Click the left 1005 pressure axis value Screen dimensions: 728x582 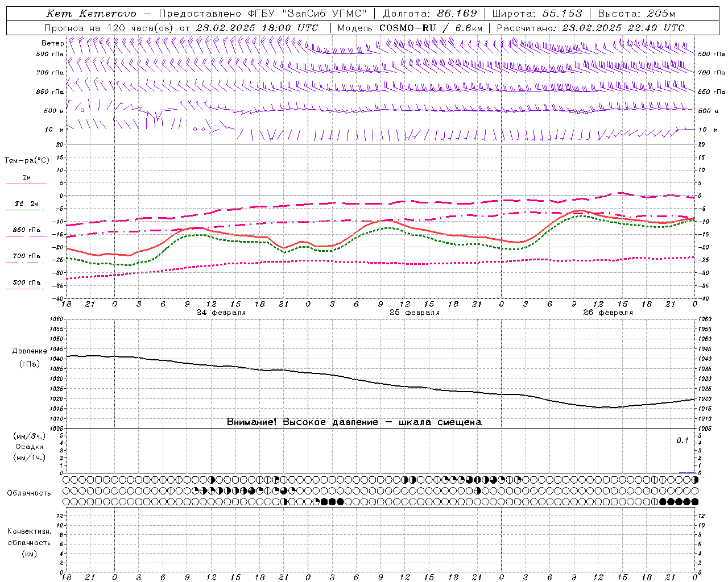click(57, 428)
